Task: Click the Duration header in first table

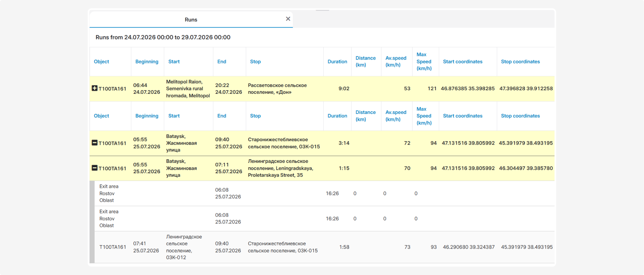Action: pyautogui.click(x=337, y=61)
